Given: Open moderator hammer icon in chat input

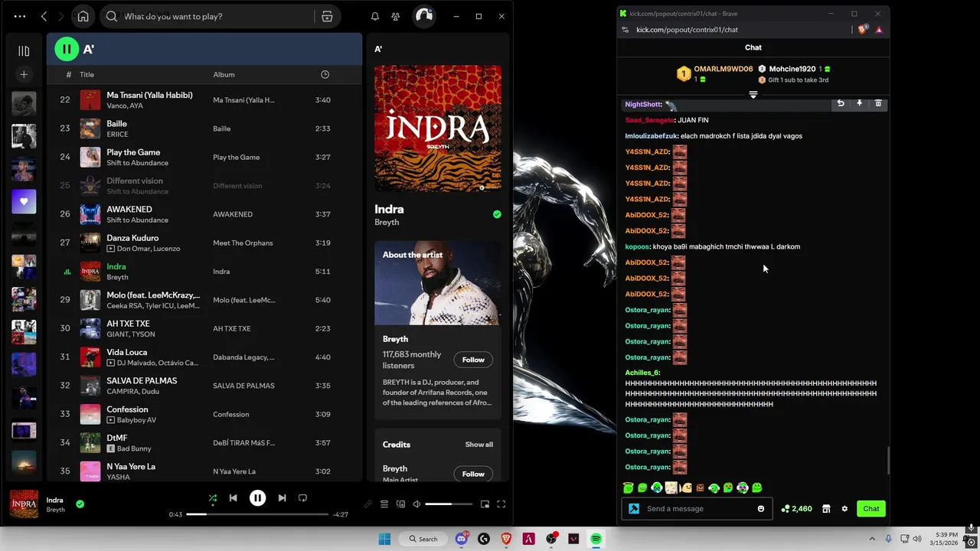Looking at the screenshot, I should click(x=634, y=509).
